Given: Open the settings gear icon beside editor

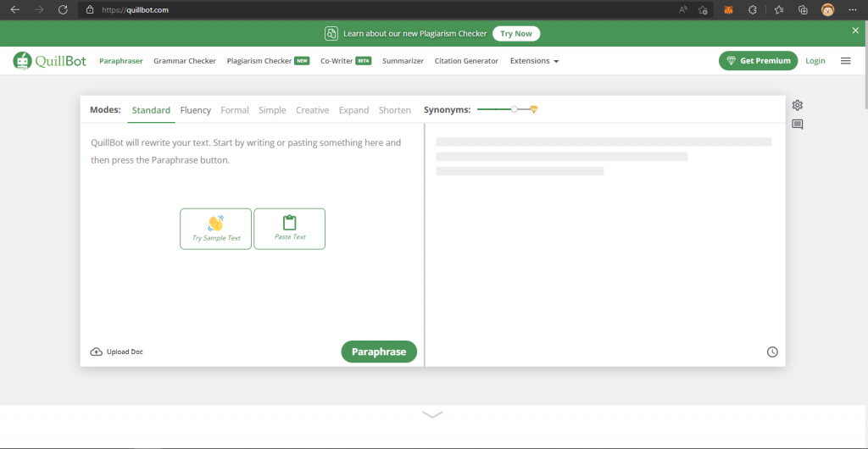Looking at the screenshot, I should click(x=797, y=105).
